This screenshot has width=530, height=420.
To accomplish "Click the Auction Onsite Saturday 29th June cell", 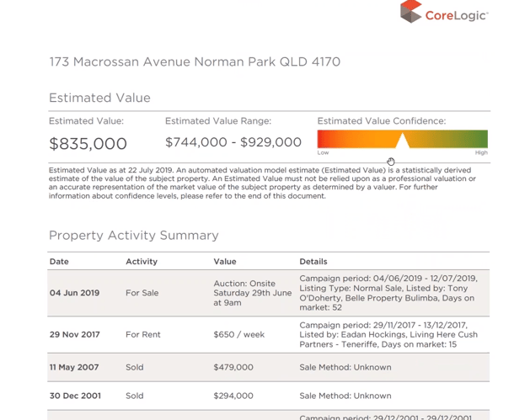I will tap(252, 293).
